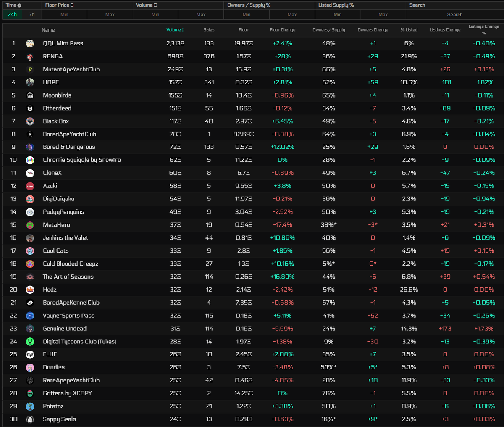Image resolution: width=504 pixels, height=427 pixels.
Task: Switch time range to 7d
Action: pos(32,14)
